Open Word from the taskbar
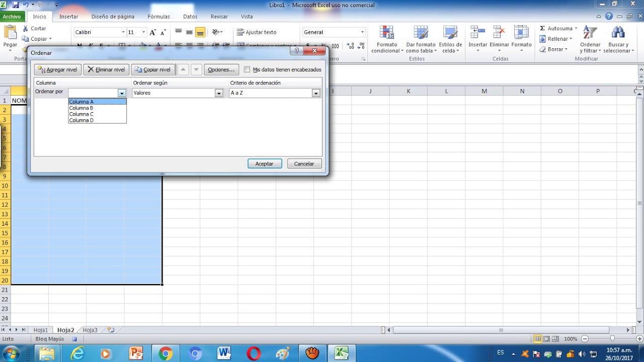 tap(224, 353)
